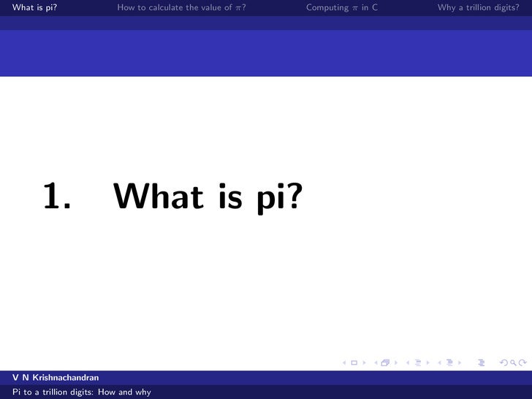Click footer title 'Pi to a trillion digits: How and why'
The width and height of the screenshot is (532, 399).
click(x=81, y=392)
